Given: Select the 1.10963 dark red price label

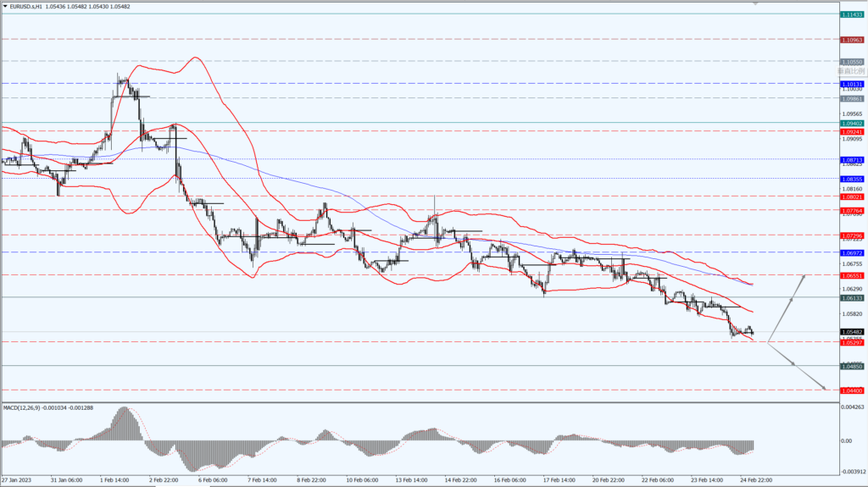Looking at the screenshot, I should (852, 40).
